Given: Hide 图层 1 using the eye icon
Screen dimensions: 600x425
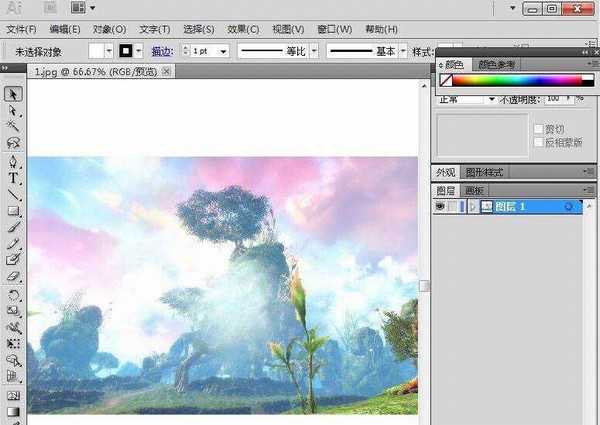Looking at the screenshot, I should point(440,206).
